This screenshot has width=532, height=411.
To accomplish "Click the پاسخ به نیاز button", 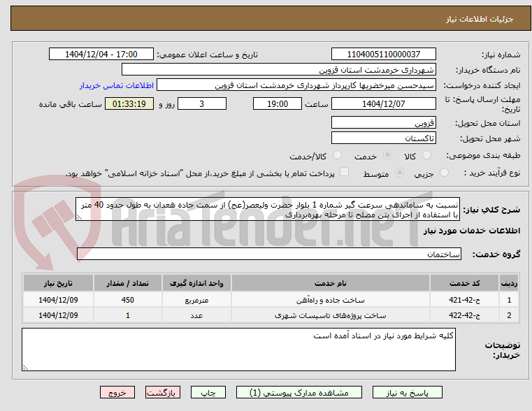I will point(407,392).
